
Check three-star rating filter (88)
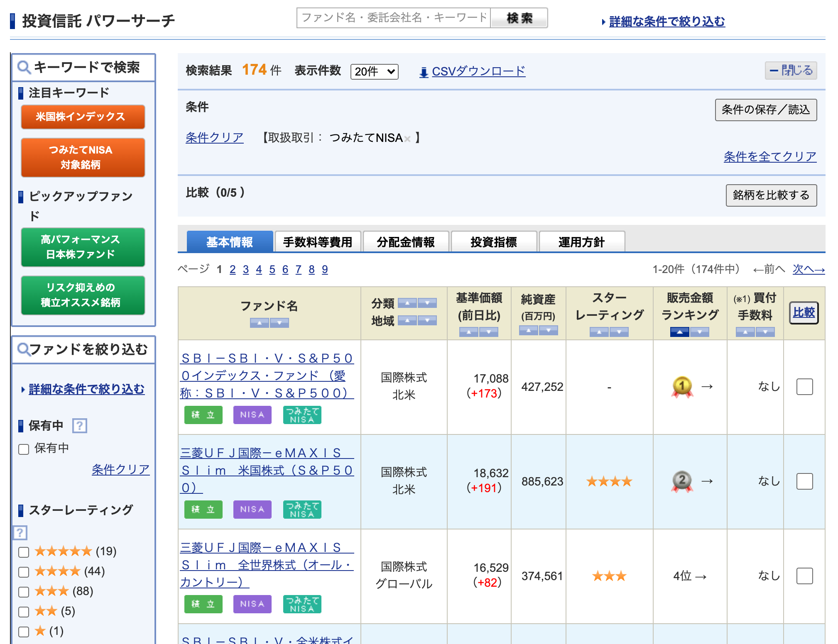[x=24, y=592]
